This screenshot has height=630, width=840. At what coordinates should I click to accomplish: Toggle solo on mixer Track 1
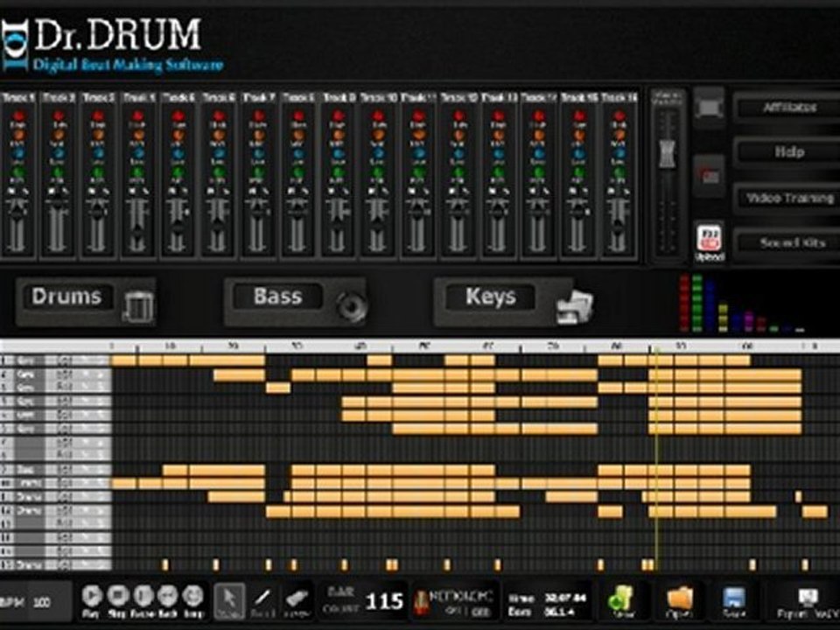pyautogui.click(x=24, y=191)
